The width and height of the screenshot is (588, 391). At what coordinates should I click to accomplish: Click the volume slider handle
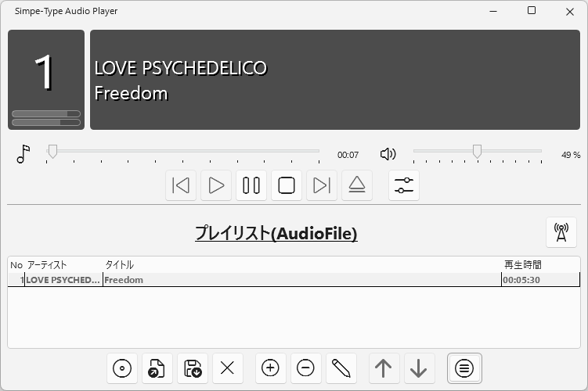(477, 152)
